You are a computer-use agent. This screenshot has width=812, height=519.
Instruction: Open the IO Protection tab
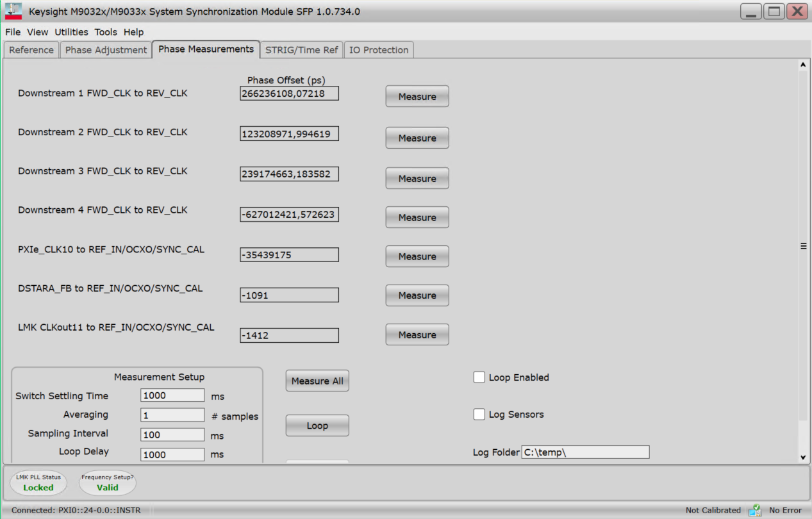coord(379,50)
